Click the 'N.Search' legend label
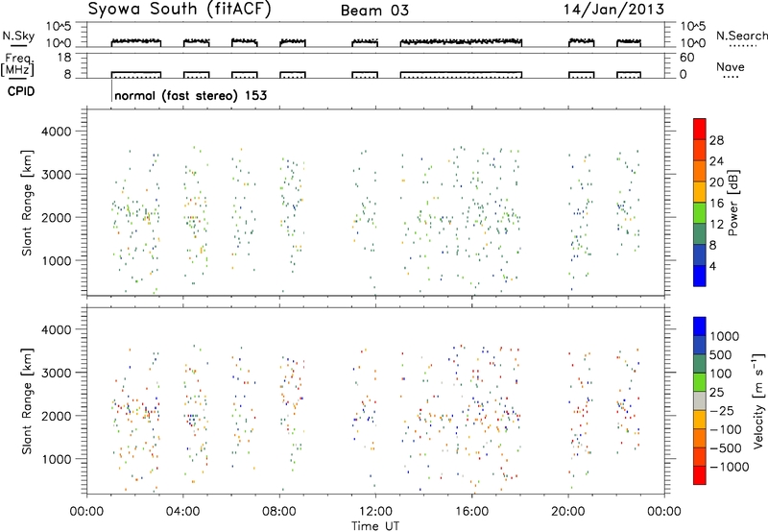Image resolution: width=768 pixels, height=532 pixels. click(x=741, y=36)
